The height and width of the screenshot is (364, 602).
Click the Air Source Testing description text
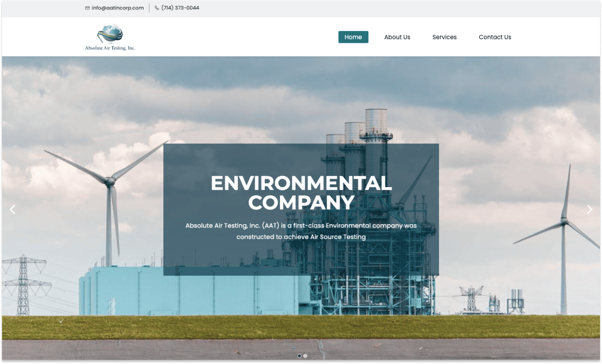click(x=301, y=231)
